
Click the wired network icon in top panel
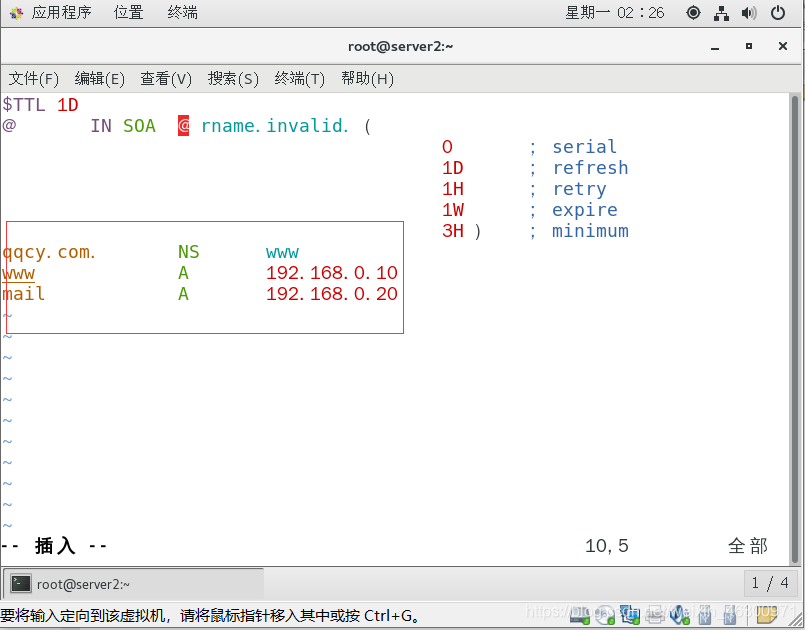721,13
